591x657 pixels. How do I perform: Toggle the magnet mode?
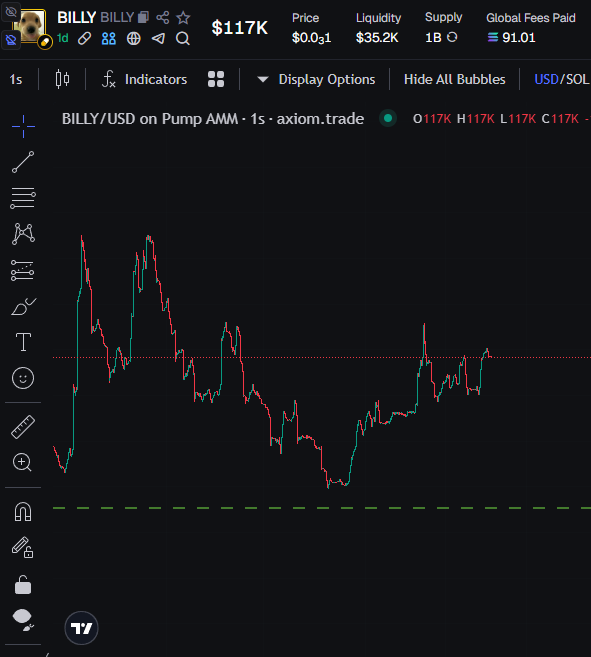click(23, 512)
